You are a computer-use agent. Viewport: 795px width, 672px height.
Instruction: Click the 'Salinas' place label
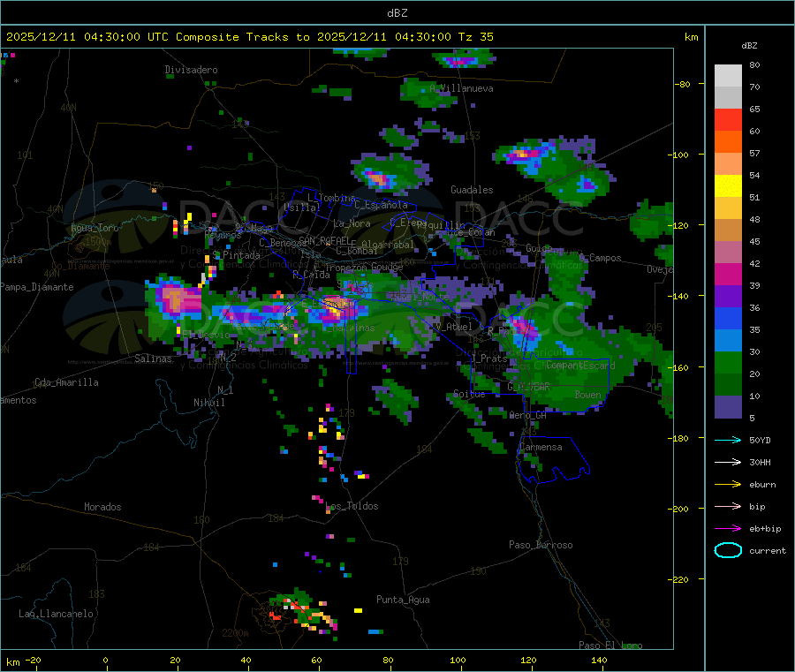[x=153, y=359]
